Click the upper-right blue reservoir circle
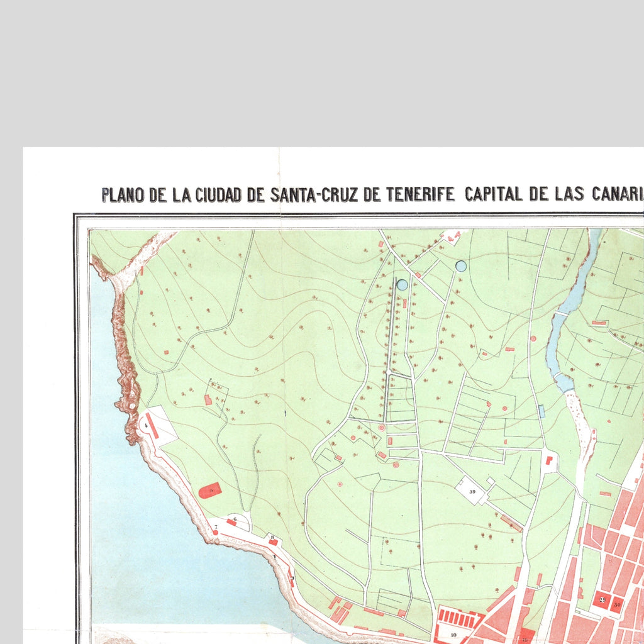 (461, 266)
